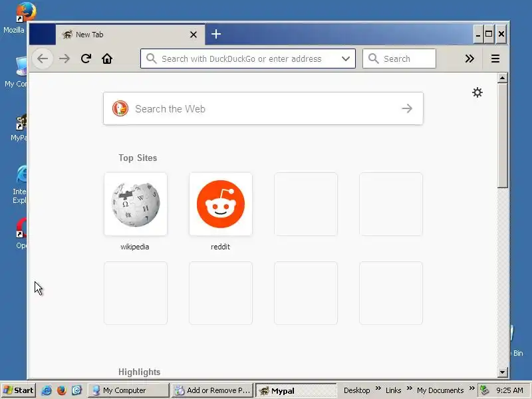
Task: Click the reddit label text
Action: pyautogui.click(x=220, y=247)
